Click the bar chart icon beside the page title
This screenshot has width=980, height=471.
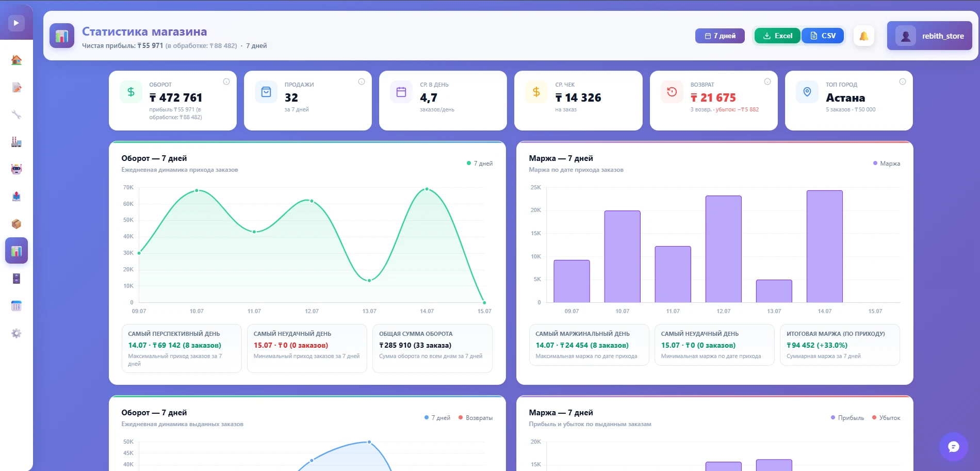click(62, 36)
